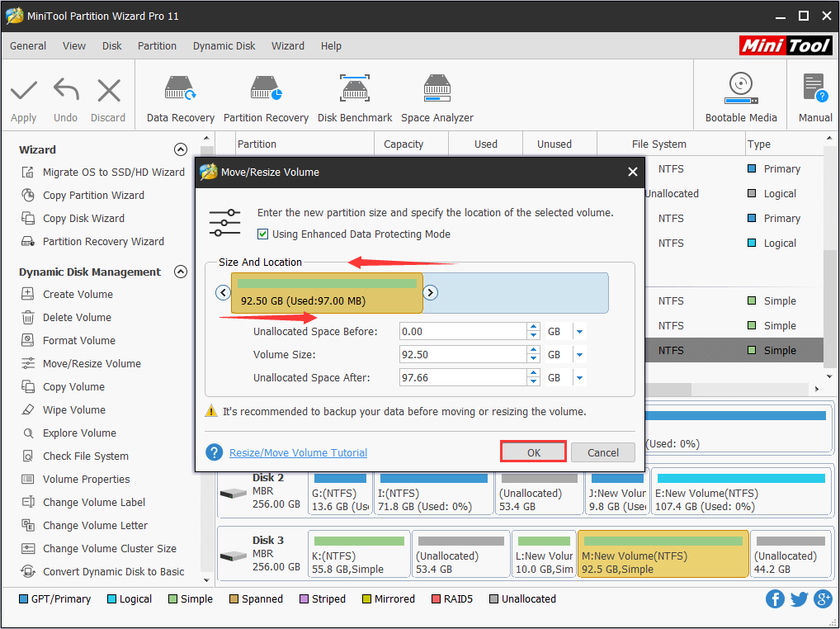Click the Unallocated Space Before field

tap(463, 332)
